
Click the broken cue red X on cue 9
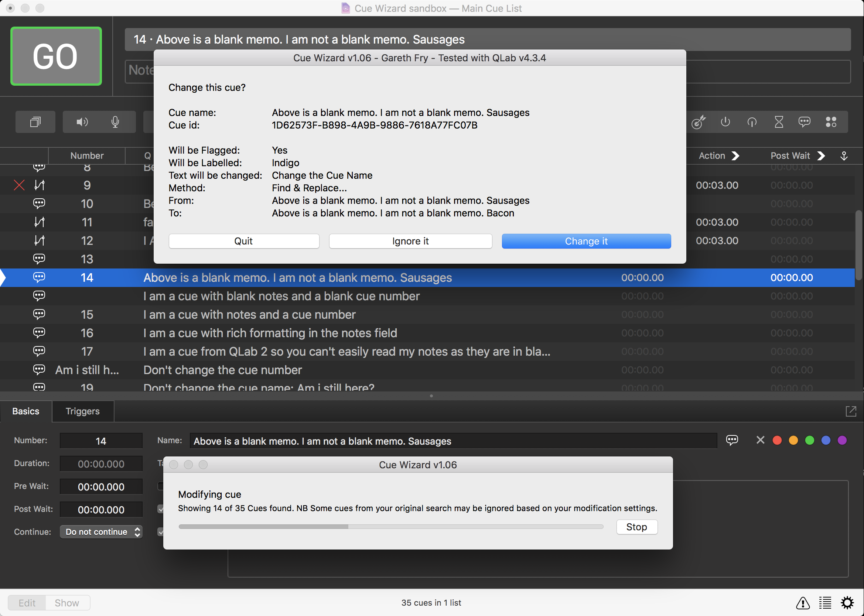coord(19,185)
